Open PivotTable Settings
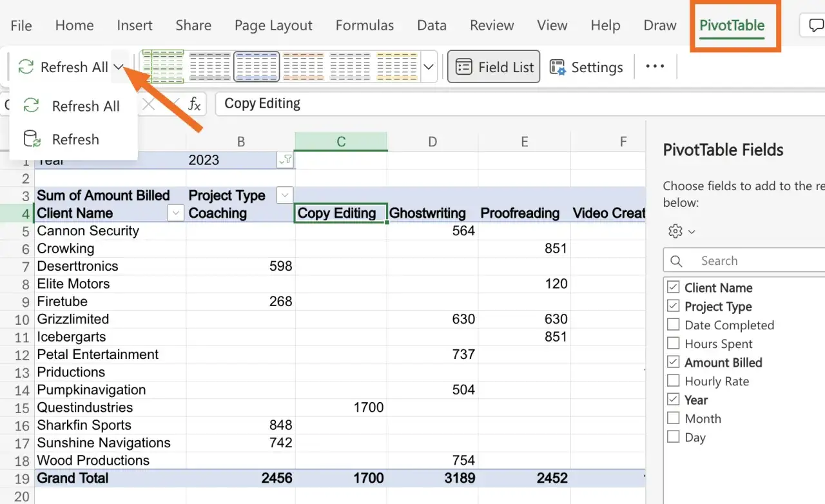Screen dimensions: 825x504 pos(586,67)
